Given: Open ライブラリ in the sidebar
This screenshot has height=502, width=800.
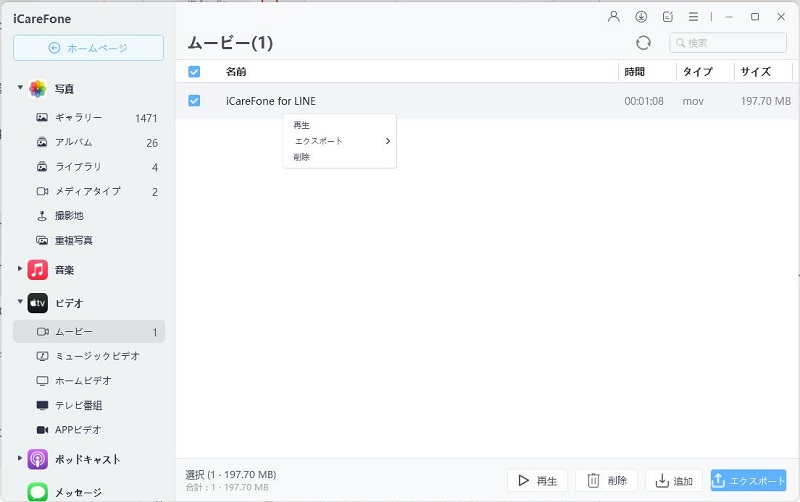Looking at the screenshot, I should point(89,167).
